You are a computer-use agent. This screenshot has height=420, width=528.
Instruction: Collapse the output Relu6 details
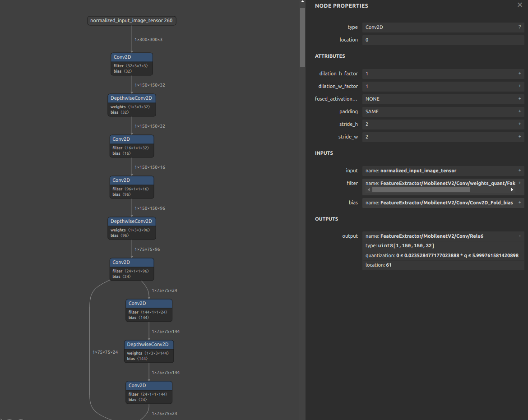pyautogui.click(x=519, y=236)
